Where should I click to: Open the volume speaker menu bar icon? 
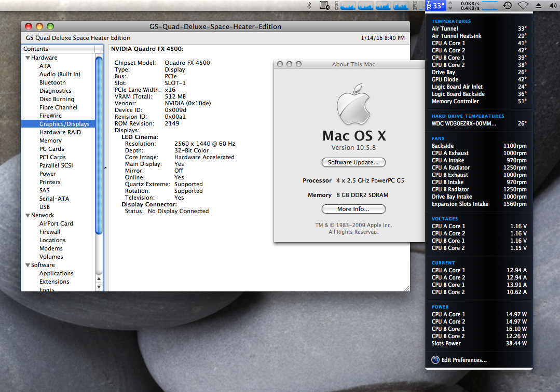(553, 5)
